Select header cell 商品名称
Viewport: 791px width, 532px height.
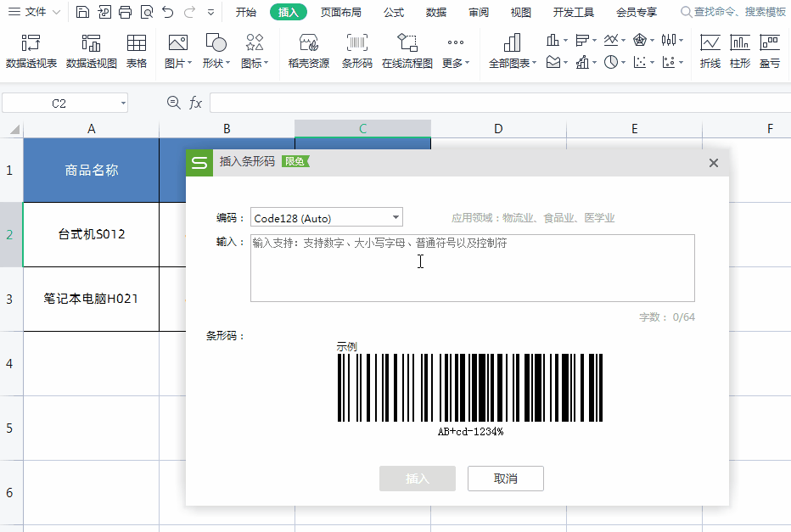pyautogui.click(x=92, y=170)
